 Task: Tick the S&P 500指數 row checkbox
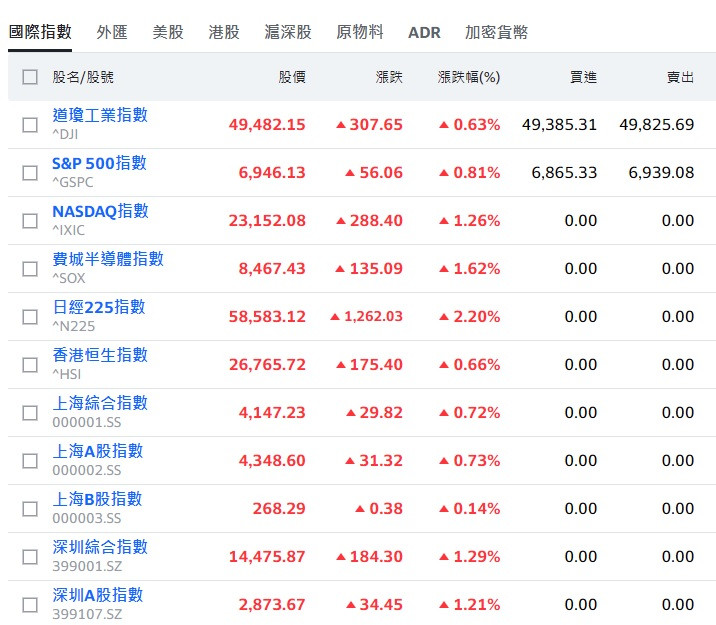[x=30, y=173]
